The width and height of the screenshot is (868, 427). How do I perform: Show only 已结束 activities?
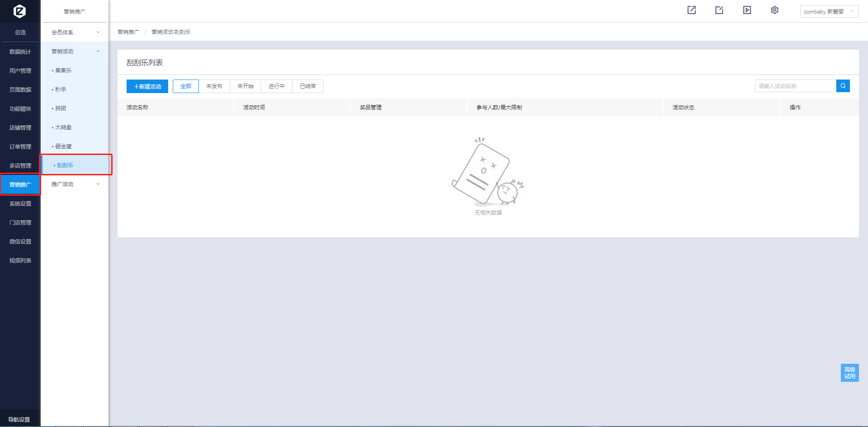[308, 86]
